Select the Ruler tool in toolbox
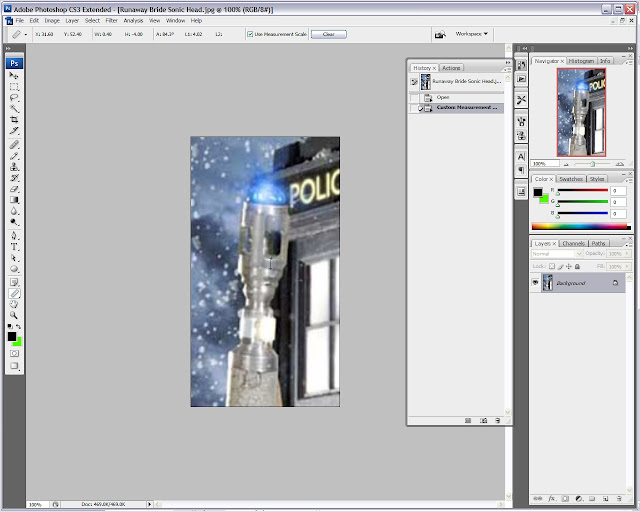Image resolution: width=640 pixels, height=512 pixels. point(14,293)
